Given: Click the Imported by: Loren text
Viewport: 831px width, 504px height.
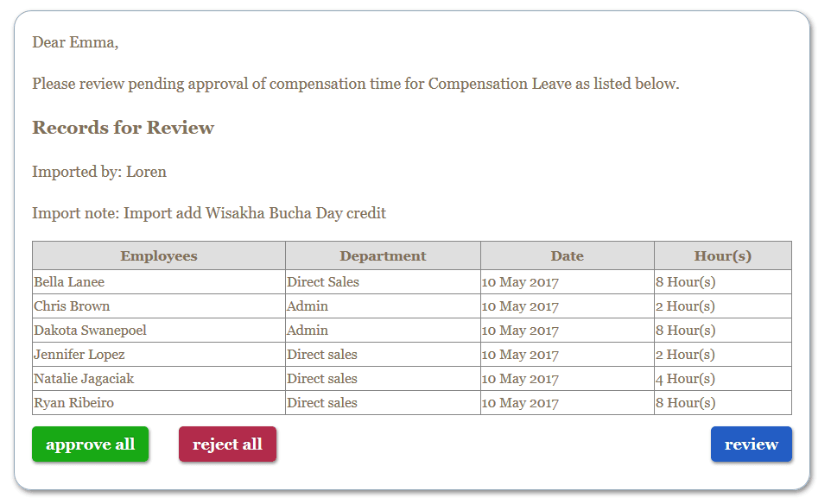Looking at the screenshot, I should point(99,172).
